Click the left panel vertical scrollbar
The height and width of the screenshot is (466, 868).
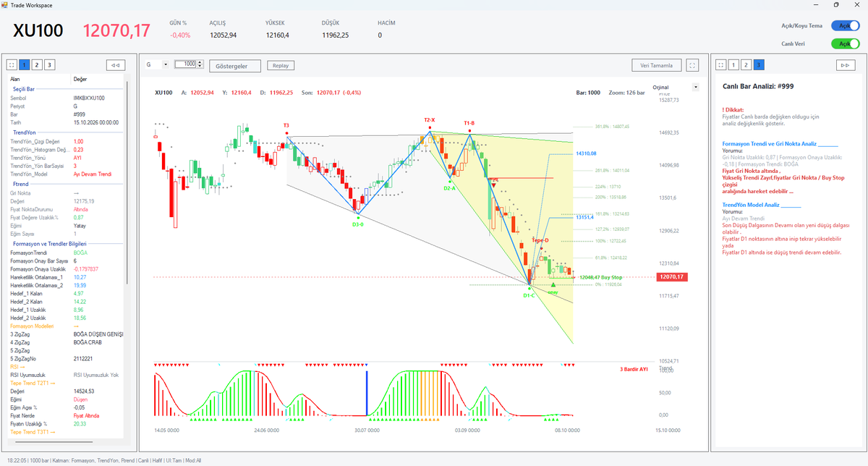tap(127, 181)
